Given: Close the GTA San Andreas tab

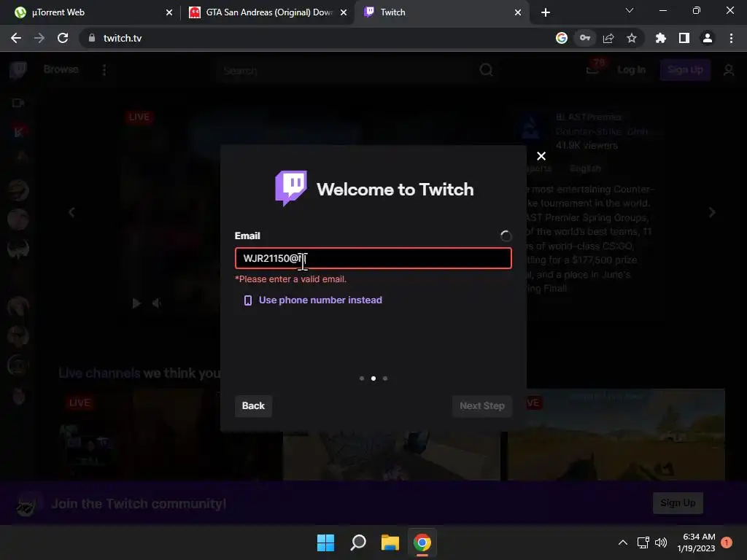Looking at the screenshot, I should pos(343,12).
